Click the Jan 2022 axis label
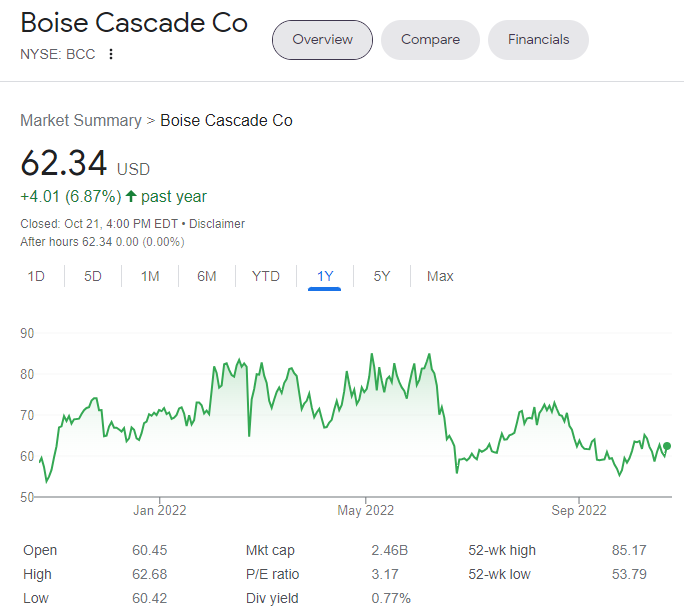The height and width of the screenshot is (615, 684). click(x=160, y=510)
